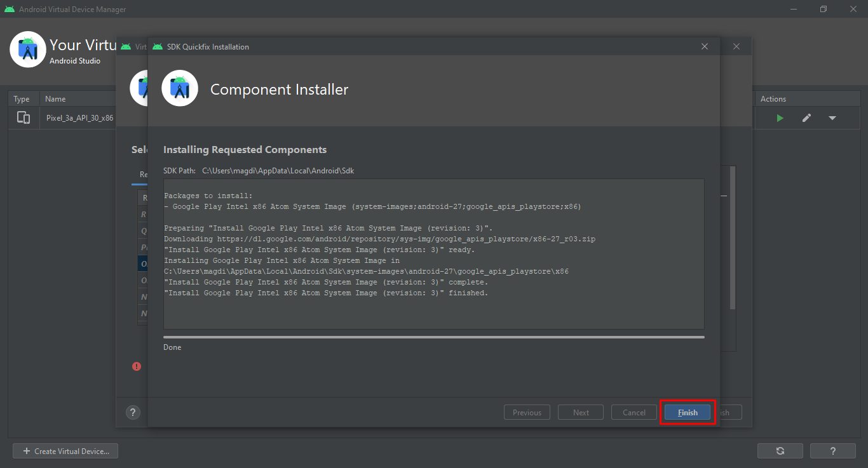Refresh the virtual device list
This screenshot has height=468, width=868.
(x=780, y=451)
